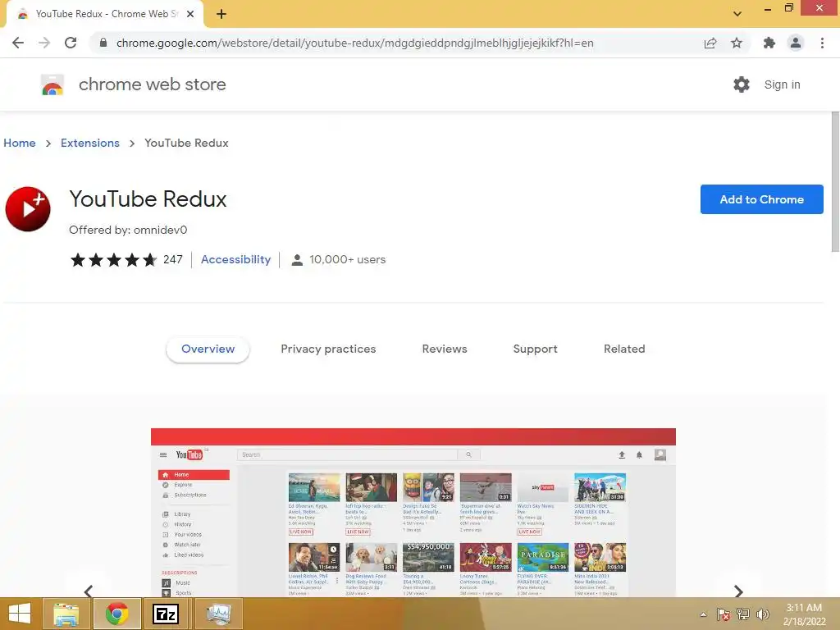840x630 pixels.
Task: Open the Support tab
Action: [535, 349]
